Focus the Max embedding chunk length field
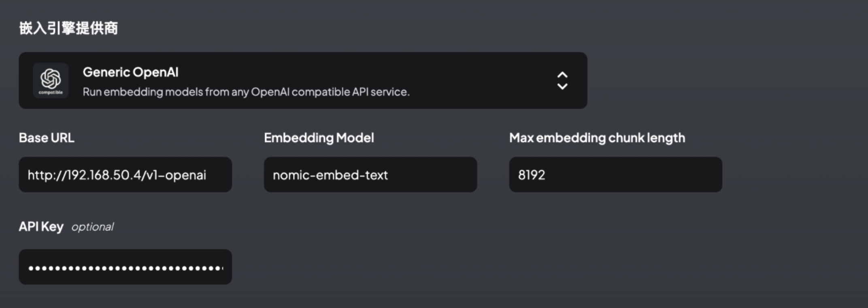868x308 pixels. tap(615, 175)
